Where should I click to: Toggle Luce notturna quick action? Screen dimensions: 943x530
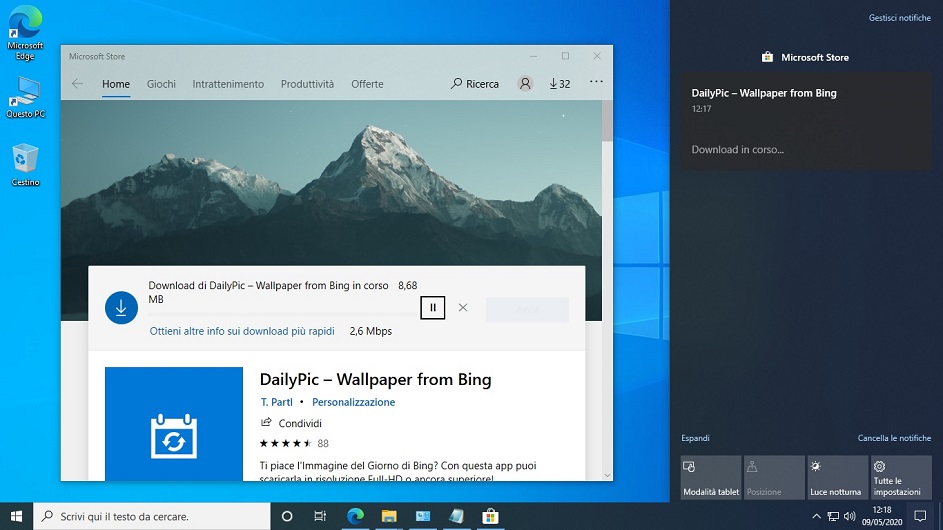(837, 478)
